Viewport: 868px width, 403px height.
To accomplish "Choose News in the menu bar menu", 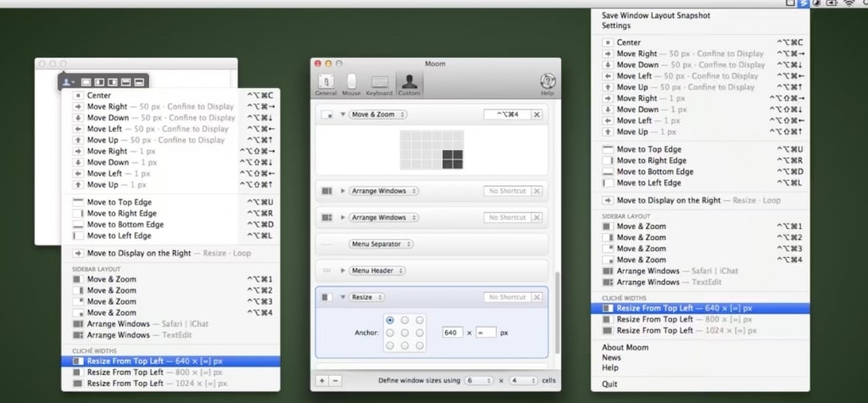I will 700,357.
